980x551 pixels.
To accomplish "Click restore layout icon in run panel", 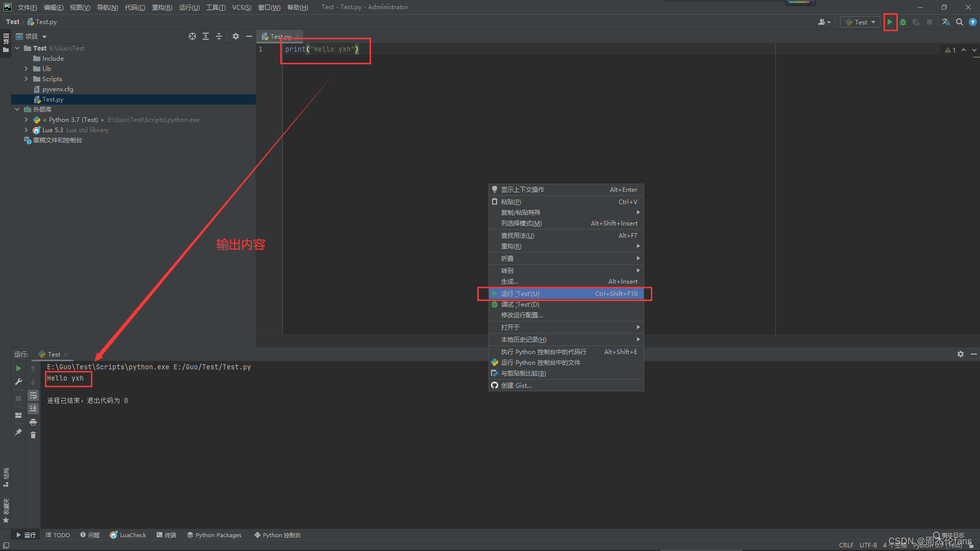I will 18,415.
